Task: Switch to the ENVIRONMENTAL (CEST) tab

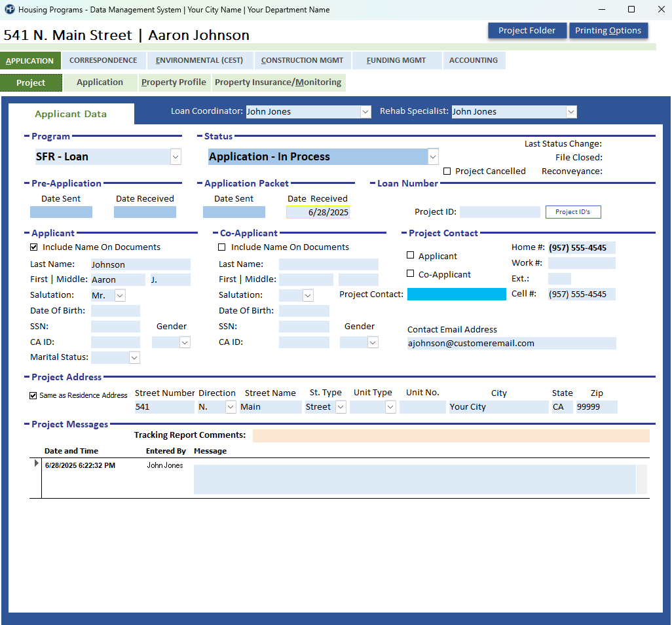Action: pyautogui.click(x=199, y=60)
